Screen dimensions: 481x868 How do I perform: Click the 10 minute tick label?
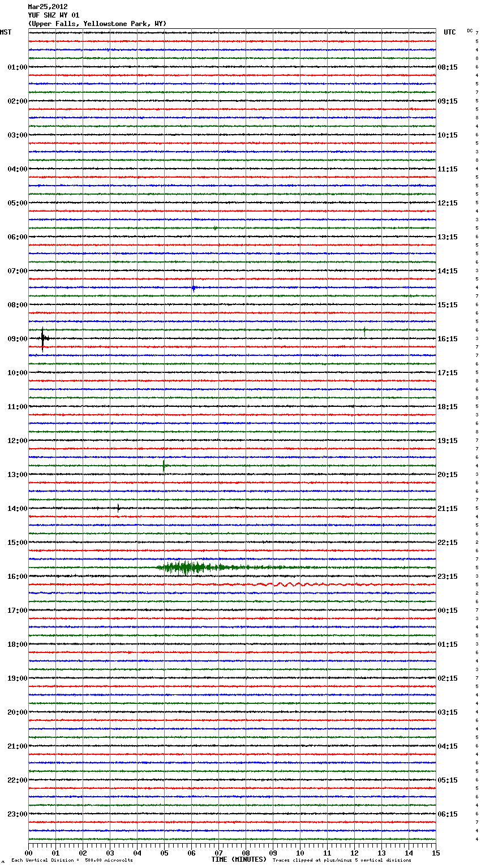coord(300,853)
